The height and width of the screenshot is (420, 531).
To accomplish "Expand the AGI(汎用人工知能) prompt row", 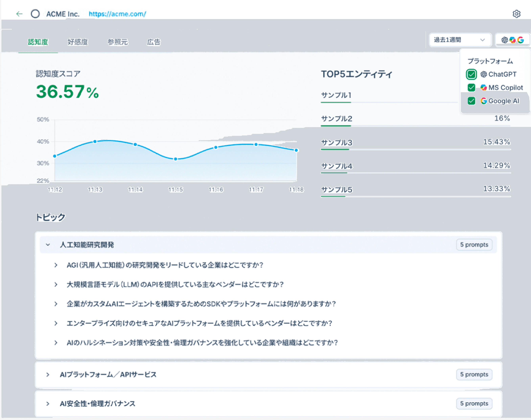I will 56,265.
